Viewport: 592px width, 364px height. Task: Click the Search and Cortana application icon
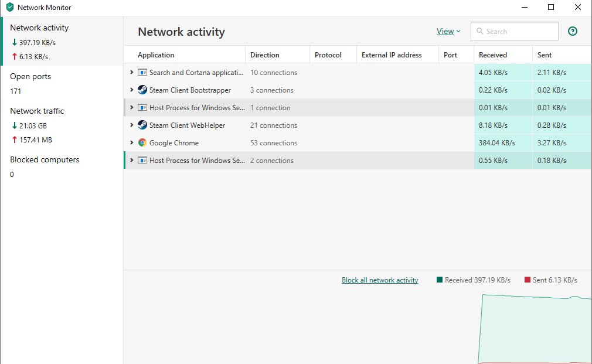[x=142, y=73]
